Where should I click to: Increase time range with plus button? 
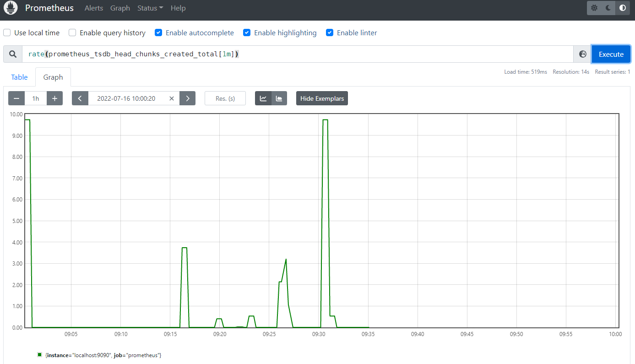pyautogui.click(x=54, y=98)
